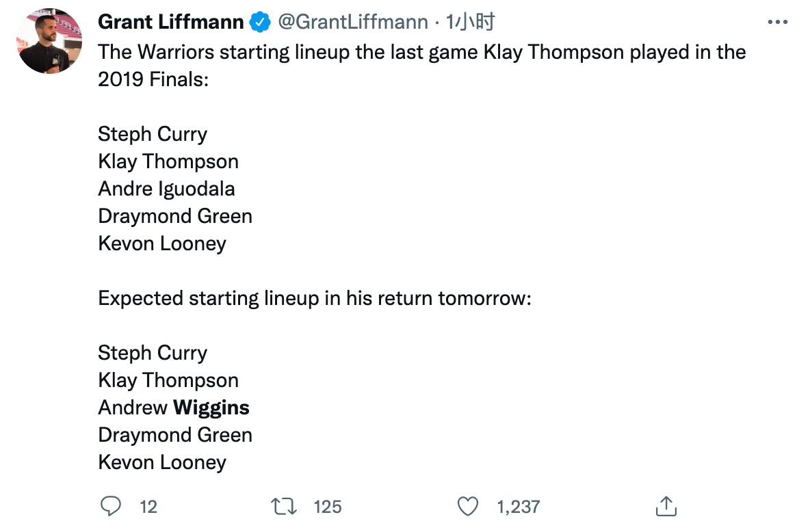Image resolution: width=810 pixels, height=532 pixels.
Task: Click the retweet count 125
Action: (328, 507)
